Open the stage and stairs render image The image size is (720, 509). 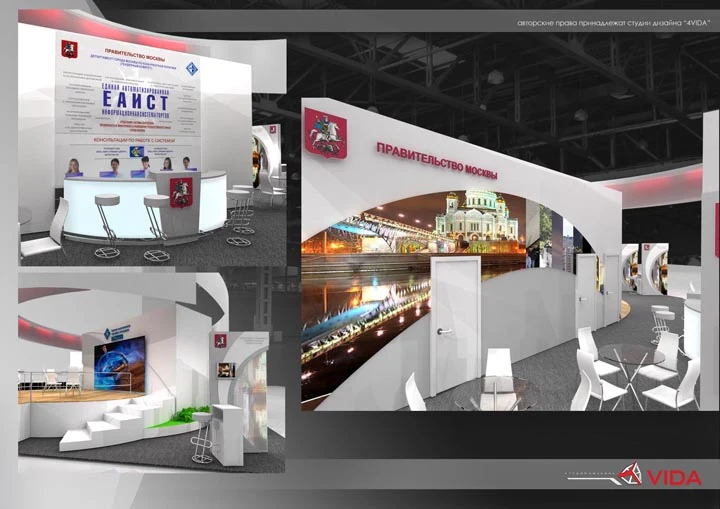(x=152, y=373)
